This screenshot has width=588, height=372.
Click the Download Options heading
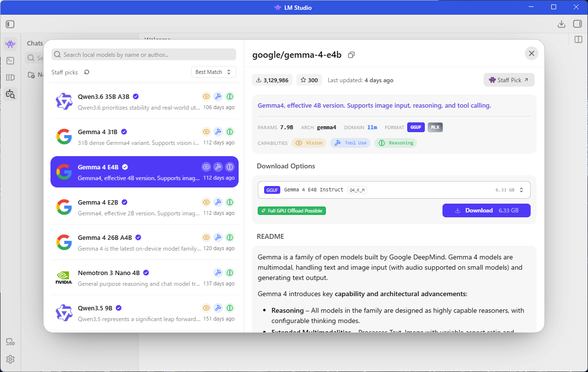(x=286, y=166)
